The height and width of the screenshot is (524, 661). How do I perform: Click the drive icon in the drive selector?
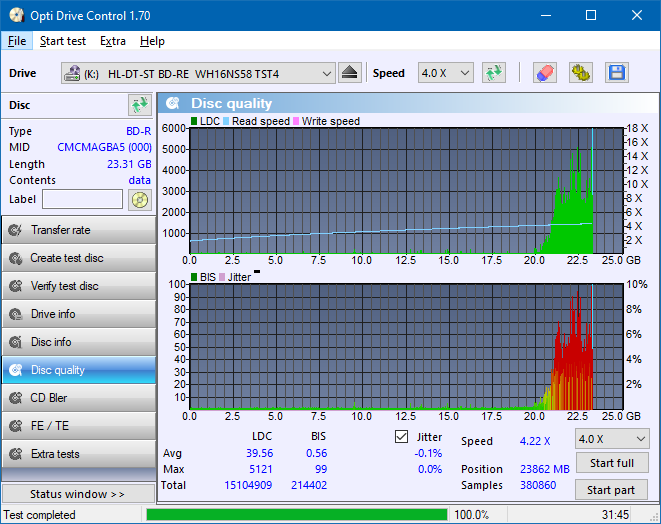(72, 73)
